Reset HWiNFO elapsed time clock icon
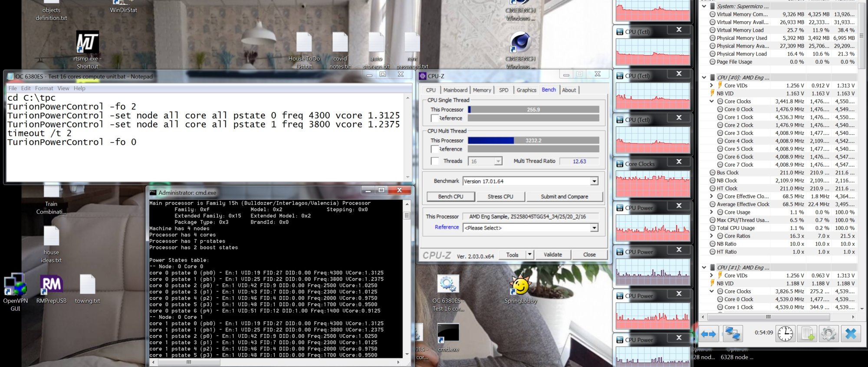Screen dimensions: 868x367 785,334
